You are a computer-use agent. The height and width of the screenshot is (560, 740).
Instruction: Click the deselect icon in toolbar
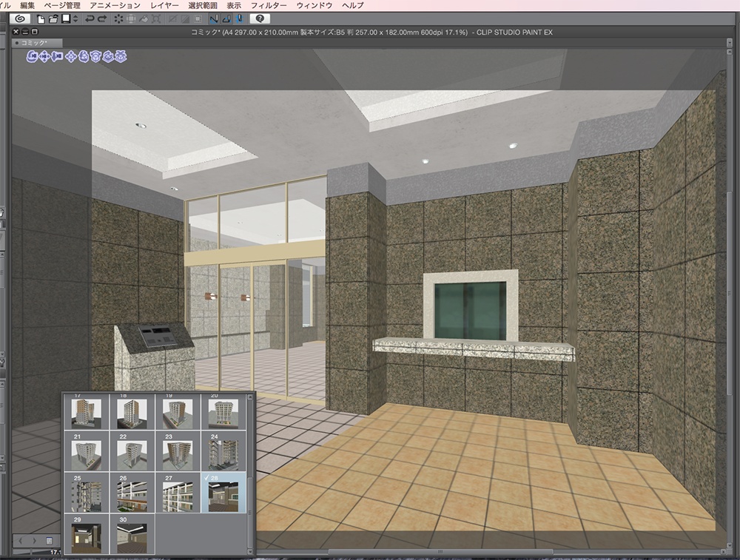(x=172, y=19)
